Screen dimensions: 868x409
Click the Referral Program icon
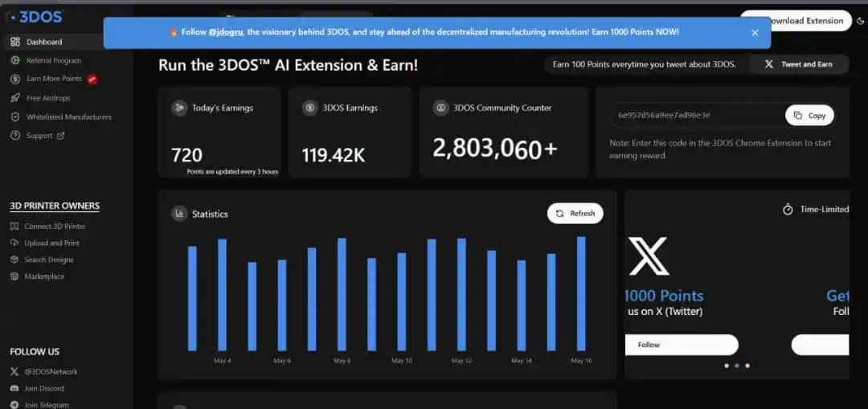coord(15,60)
